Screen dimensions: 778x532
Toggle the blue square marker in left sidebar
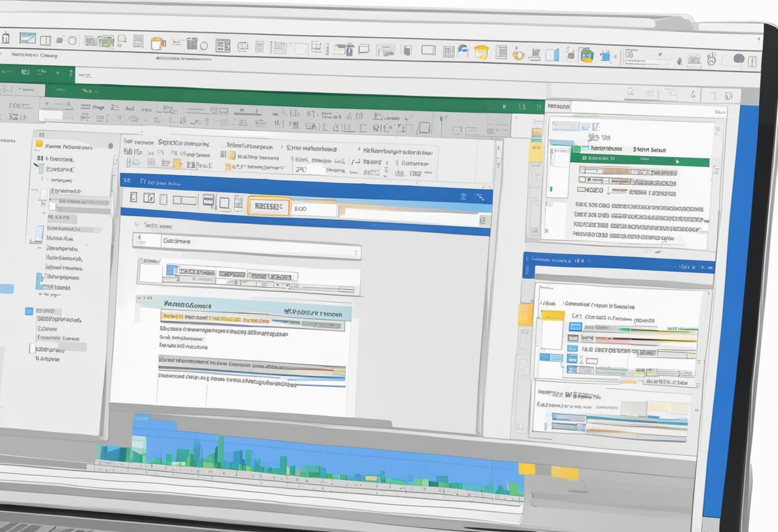point(28,311)
